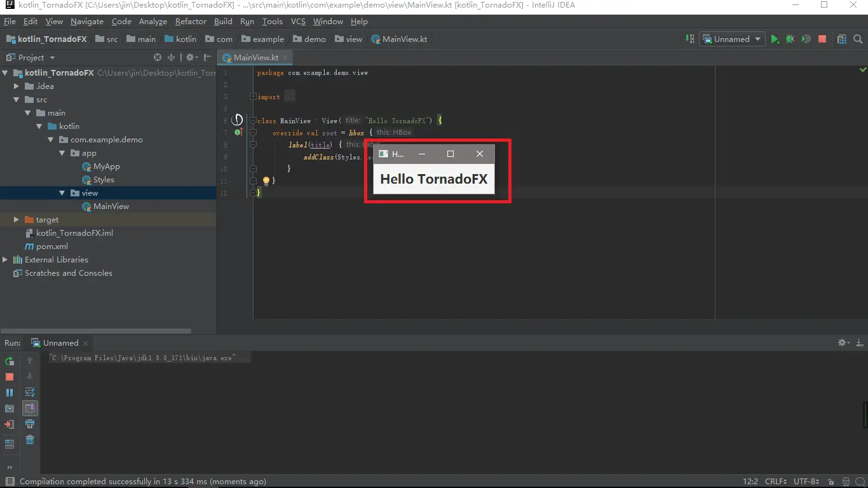This screenshot has height=488, width=868.
Task: Open the Refactor menu
Action: coord(191,21)
